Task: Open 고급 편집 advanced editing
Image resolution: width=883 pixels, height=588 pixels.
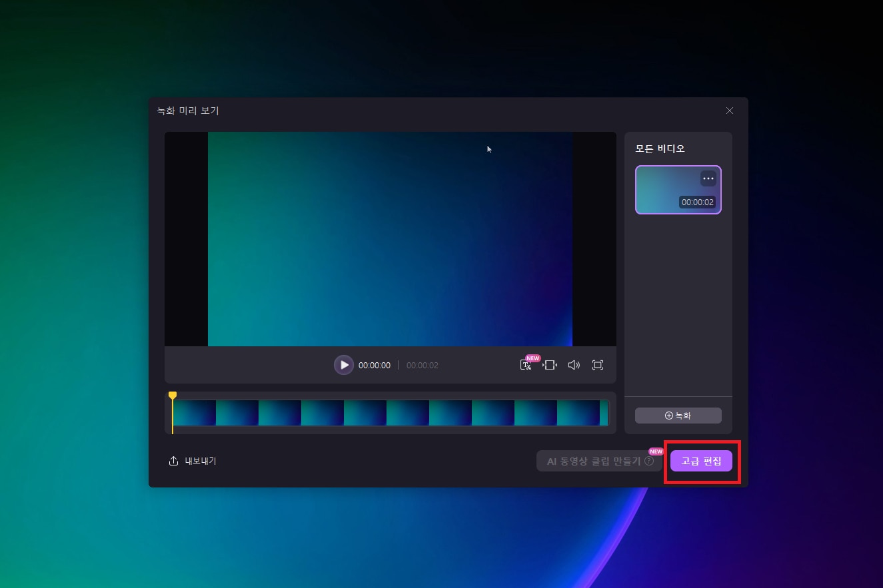Action: [701, 461]
